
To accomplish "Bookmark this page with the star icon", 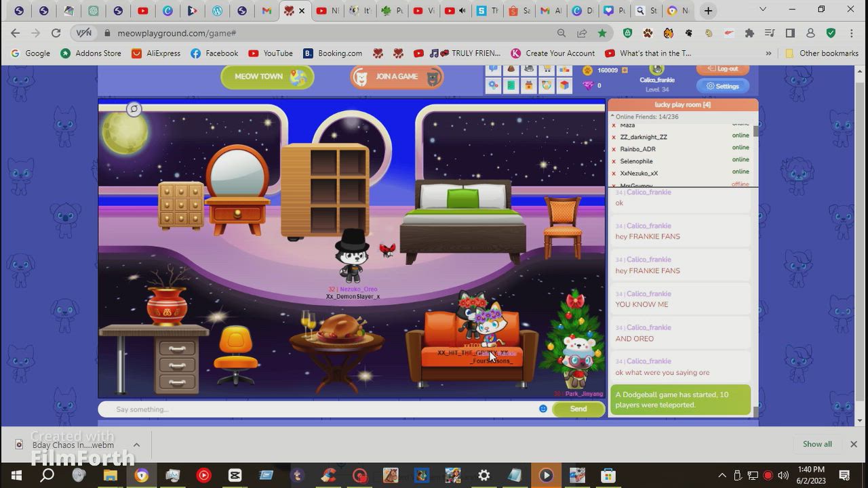I will 602,33.
